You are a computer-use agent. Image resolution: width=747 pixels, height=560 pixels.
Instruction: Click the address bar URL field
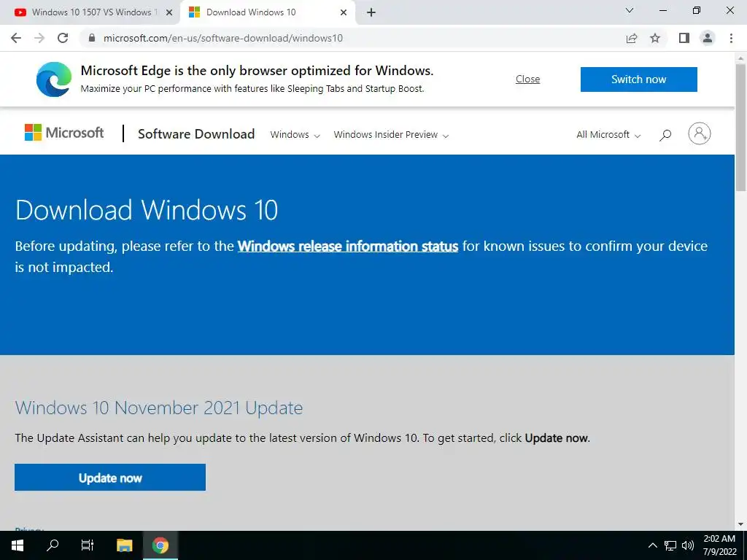click(352, 38)
